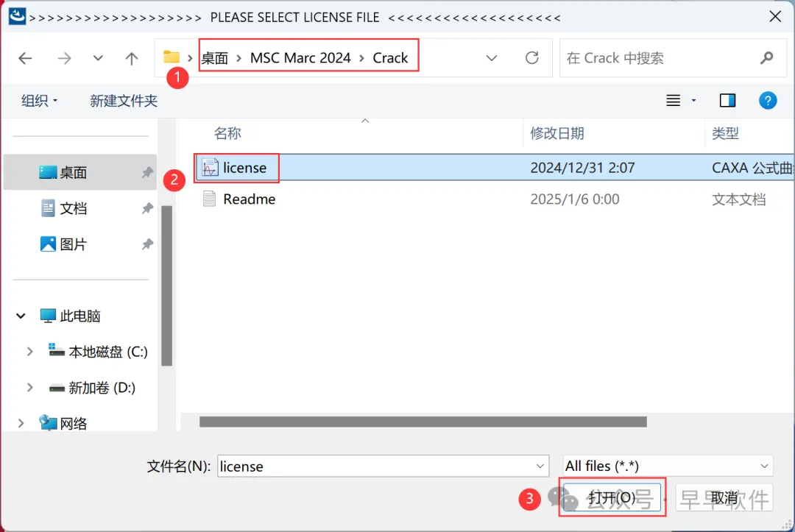Unpin 文档 from quick access
This screenshot has width=795, height=532.
[x=147, y=208]
